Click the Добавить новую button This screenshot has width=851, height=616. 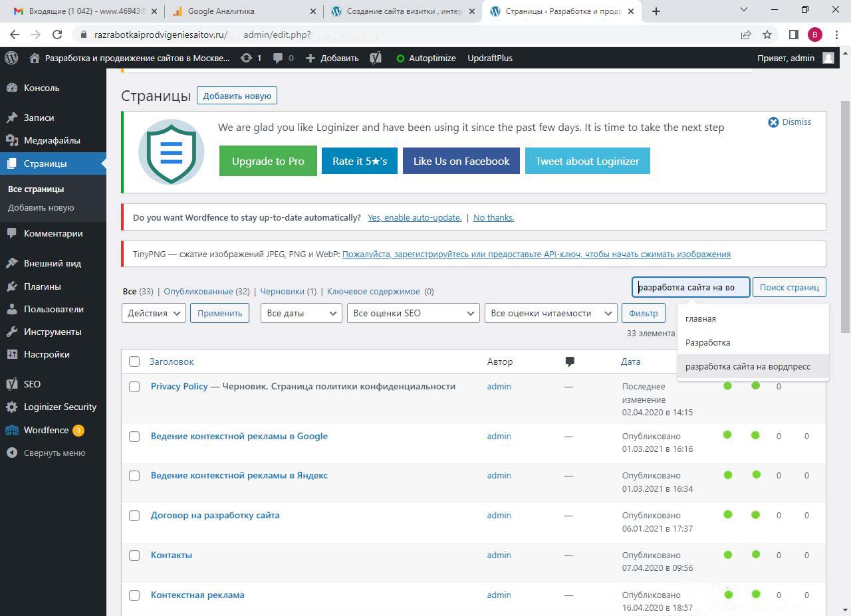tap(237, 96)
